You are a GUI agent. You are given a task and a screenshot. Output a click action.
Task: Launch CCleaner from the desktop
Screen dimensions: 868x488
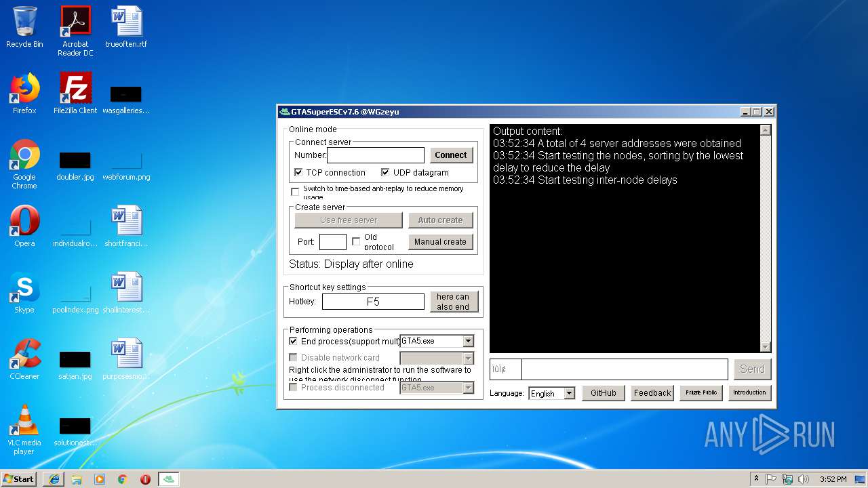point(24,359)
